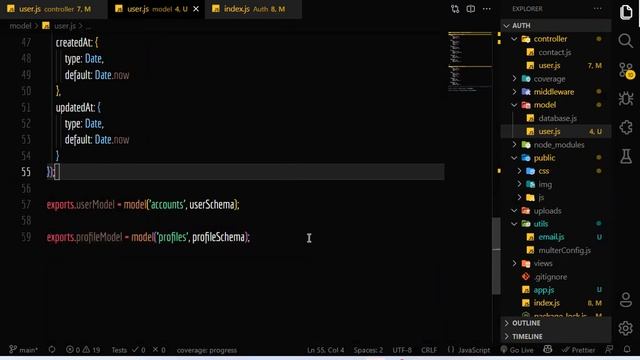Click the compare changes icon in editor toolbar
This screenshot has width=640, height=360.
pos(455,9)
